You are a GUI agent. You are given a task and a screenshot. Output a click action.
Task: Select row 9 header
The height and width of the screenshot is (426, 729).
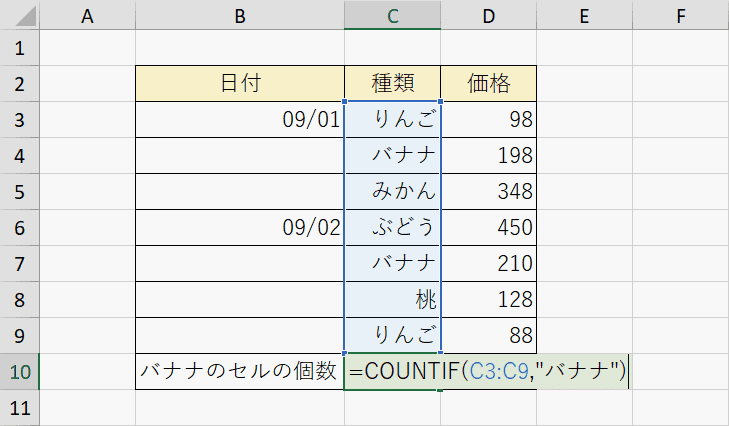tap(20, 335)
